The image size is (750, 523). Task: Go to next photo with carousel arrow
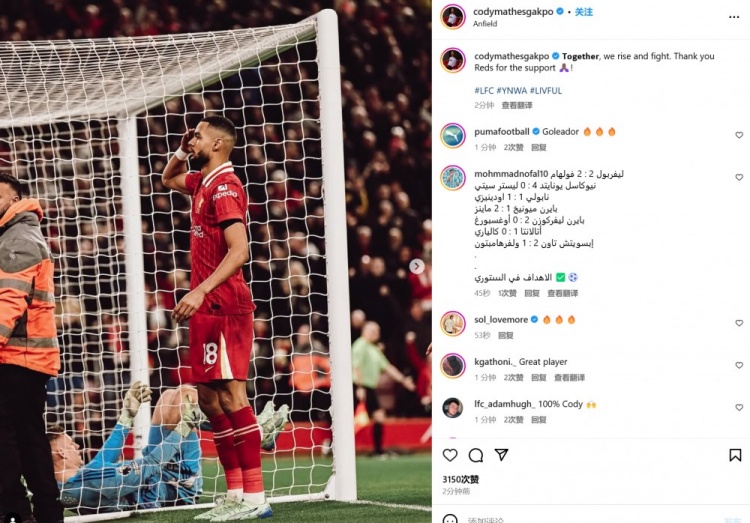point(417,266)
